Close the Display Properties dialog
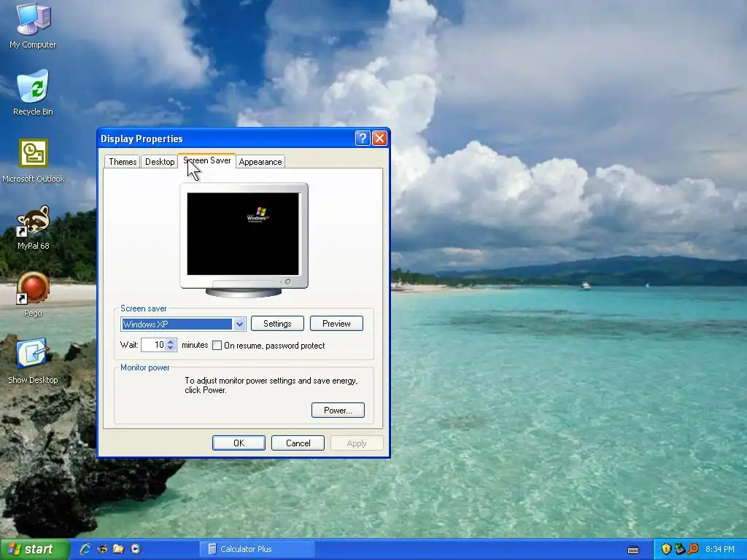This screenshot has height=560, width=747. (379, 138)
